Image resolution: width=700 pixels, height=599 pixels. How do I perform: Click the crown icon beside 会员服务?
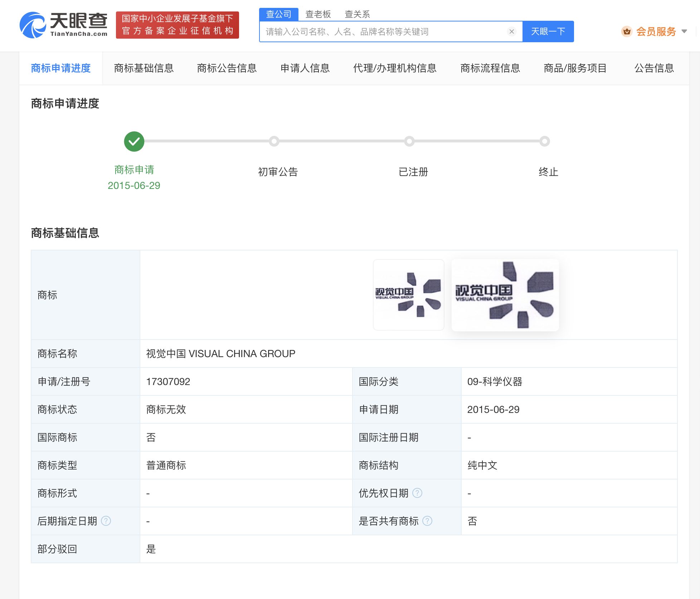click(627, 31)
